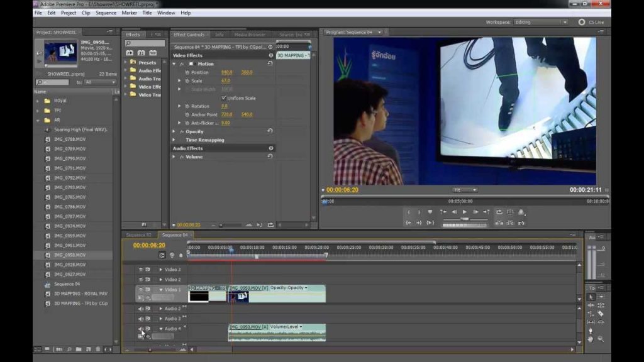Collapse Video 1 track
This screenshot has width=644, height=362.
pyautogui.click(x=160, y=289)
